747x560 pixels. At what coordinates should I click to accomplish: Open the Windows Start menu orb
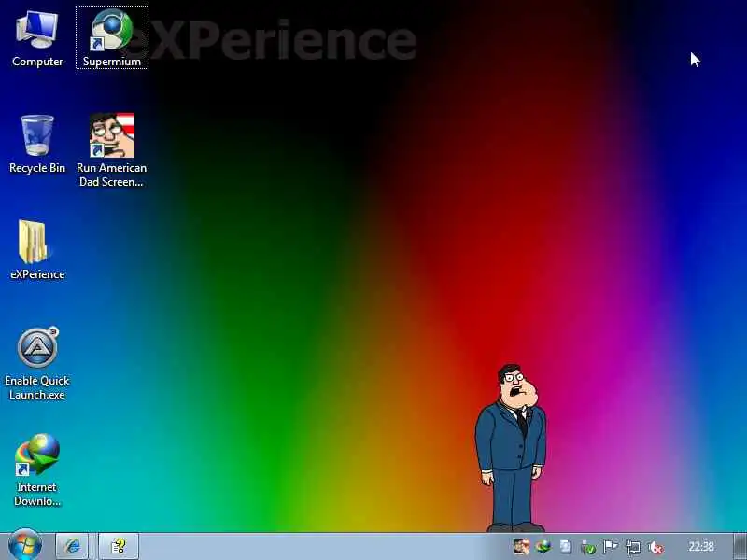click(25, 546)
